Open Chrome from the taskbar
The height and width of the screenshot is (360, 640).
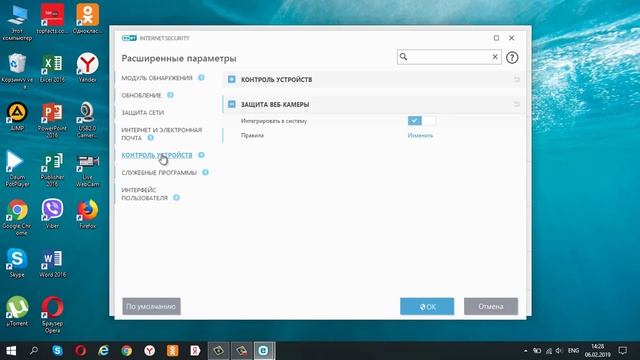127,350
